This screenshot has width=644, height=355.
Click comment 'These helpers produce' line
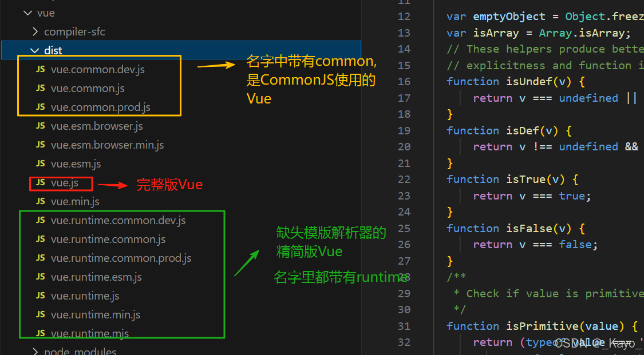click(545, 49)
